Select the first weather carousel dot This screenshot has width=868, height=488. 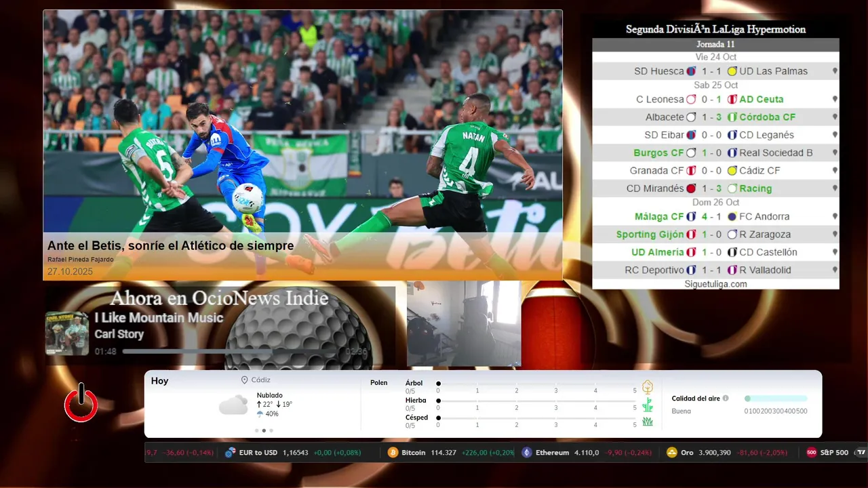pyautogui.click(x=256, y=430)
